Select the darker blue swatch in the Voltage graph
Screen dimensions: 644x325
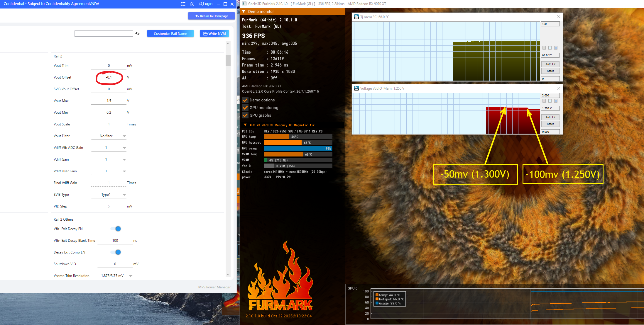pyautogui.click(x=556, y=101)
